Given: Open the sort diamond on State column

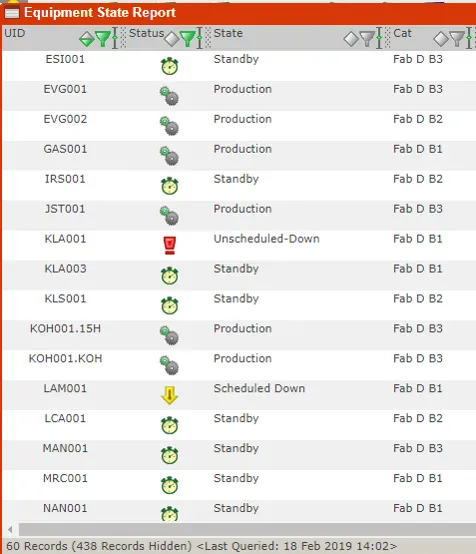Looking at the screenshot, I should click(351, 39).
